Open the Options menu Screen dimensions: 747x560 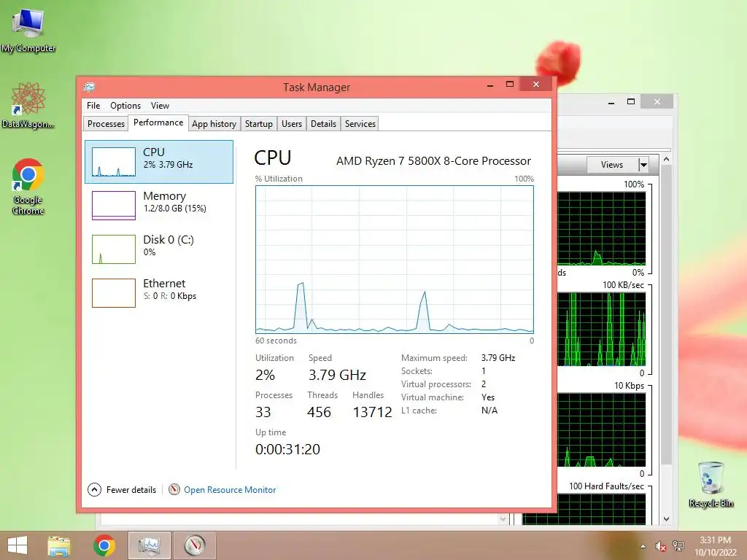(x=125, y=106)
